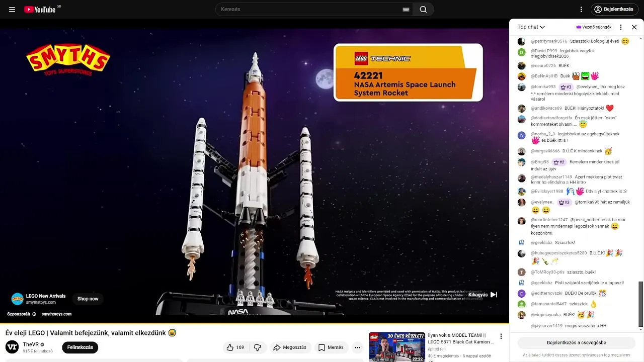
Task: Go to the YouTube home logo
Action: pos(40,10)
